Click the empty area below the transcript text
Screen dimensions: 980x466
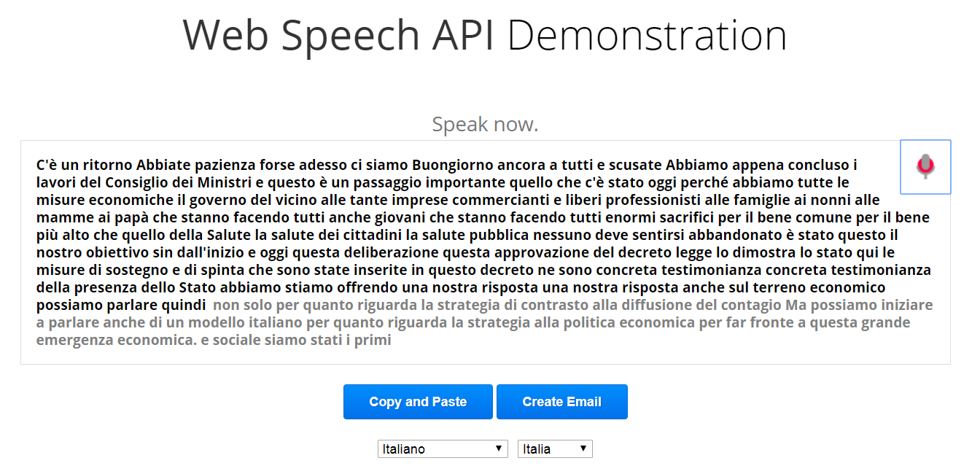tap(485, 355)
